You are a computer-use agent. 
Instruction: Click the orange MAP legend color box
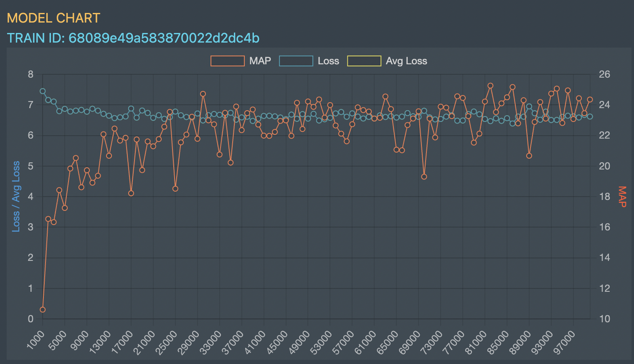point(228,61)
